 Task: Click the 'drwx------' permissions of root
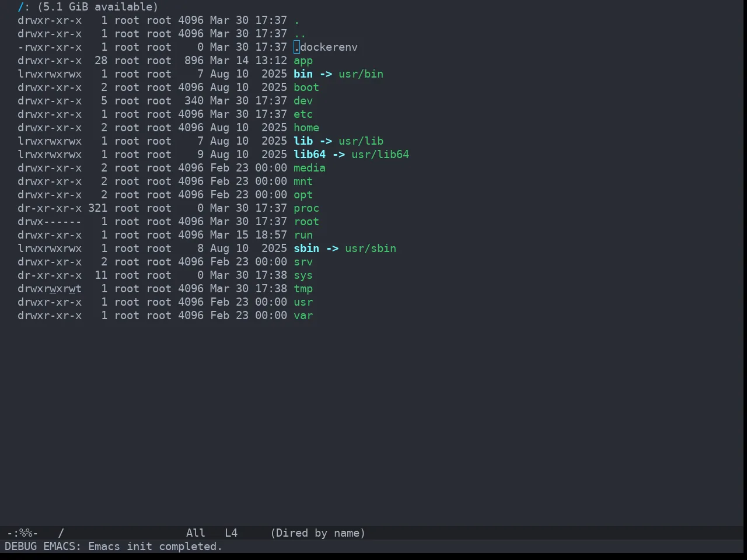pyautogui.click(x=50, y=222)
